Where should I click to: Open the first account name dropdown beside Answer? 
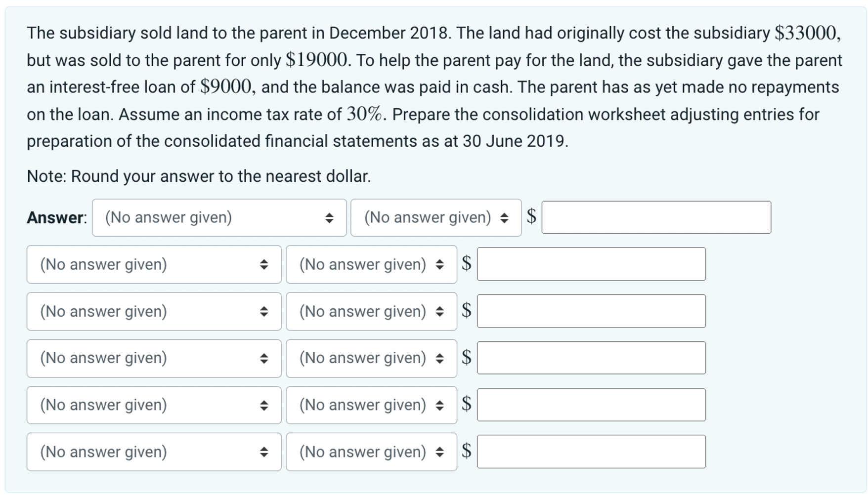coord(217,217)
